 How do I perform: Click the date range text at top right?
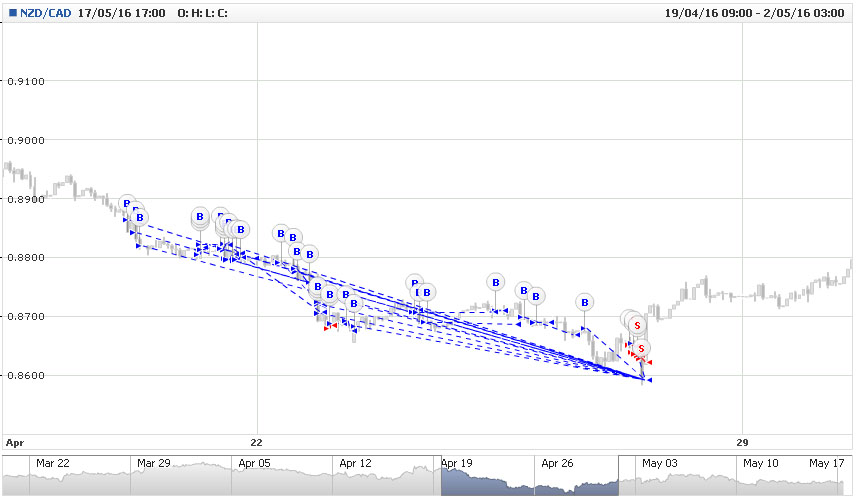tap(757, 11)
